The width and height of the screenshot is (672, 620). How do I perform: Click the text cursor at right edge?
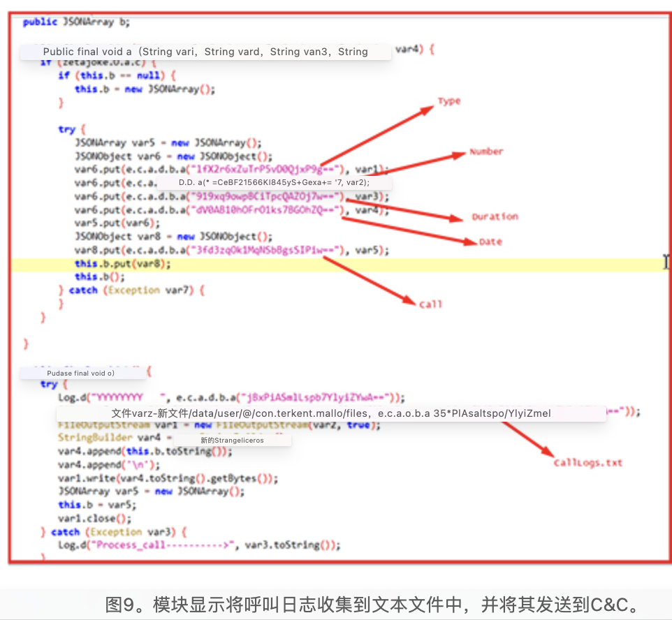click(x=665, y=262)
